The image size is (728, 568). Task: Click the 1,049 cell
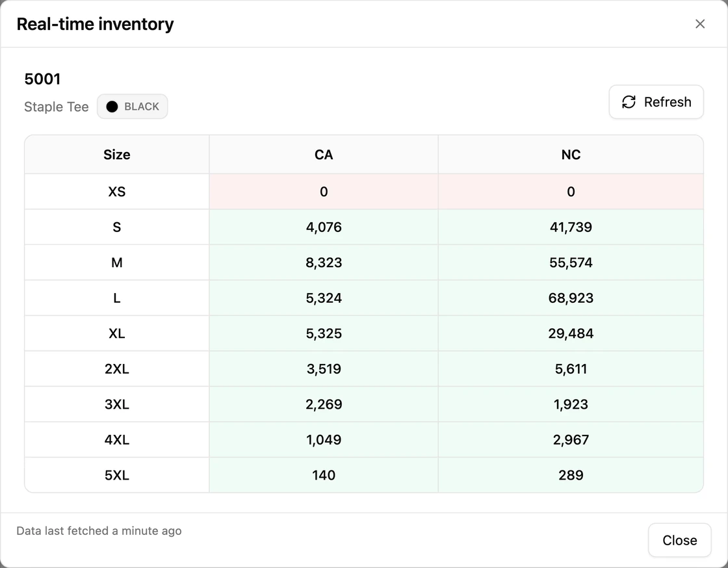point(324,439)
